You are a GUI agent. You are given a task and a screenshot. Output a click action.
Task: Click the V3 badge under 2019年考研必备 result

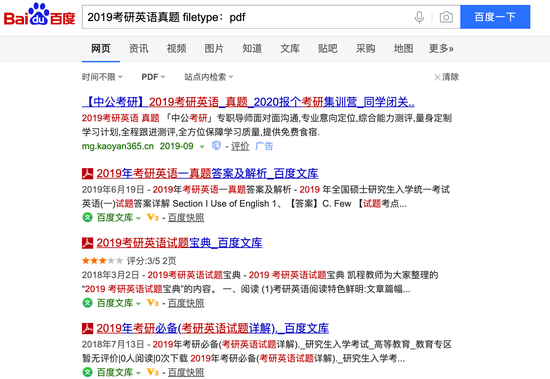pos(153,372)
